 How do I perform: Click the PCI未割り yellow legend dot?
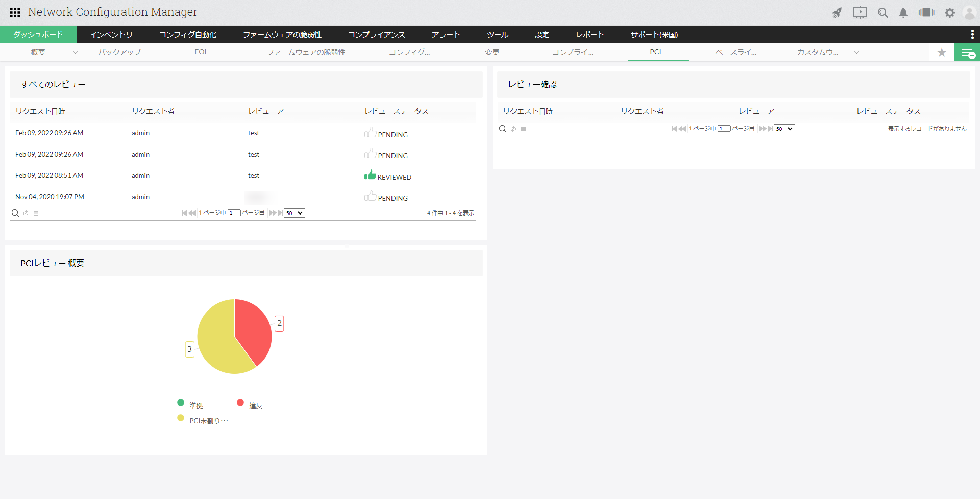181,418
